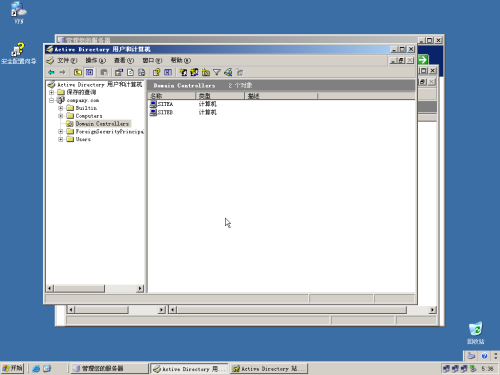Click the 计算机 type cell for SITEA

[207, 104]
